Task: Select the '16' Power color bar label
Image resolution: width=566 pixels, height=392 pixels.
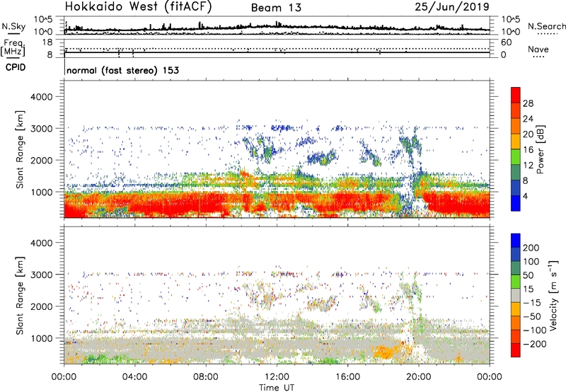Action: [x=528, y=150]
